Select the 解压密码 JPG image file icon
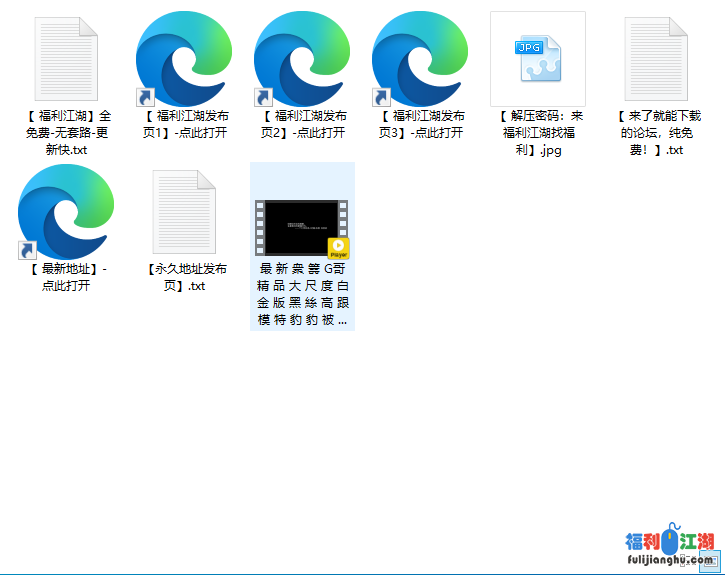This screenshot has width=725, height=575. coord(537,59)
